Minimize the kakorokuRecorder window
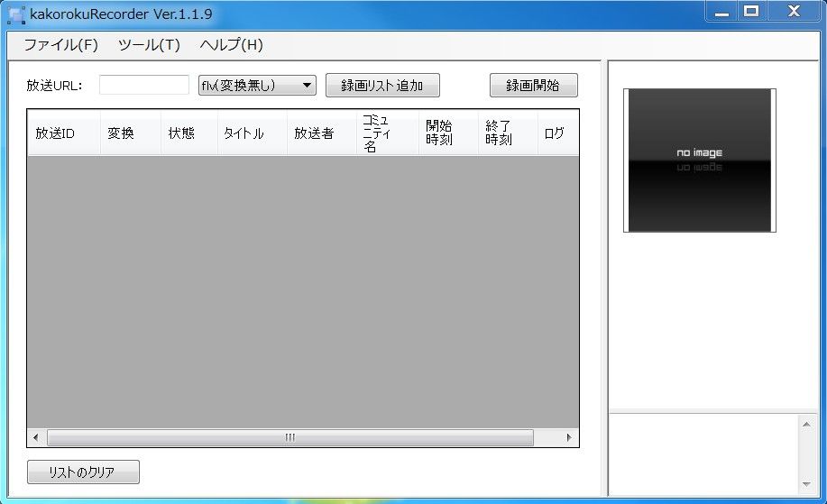The height and width of the screenshot is (504, 827). point(722,12)
